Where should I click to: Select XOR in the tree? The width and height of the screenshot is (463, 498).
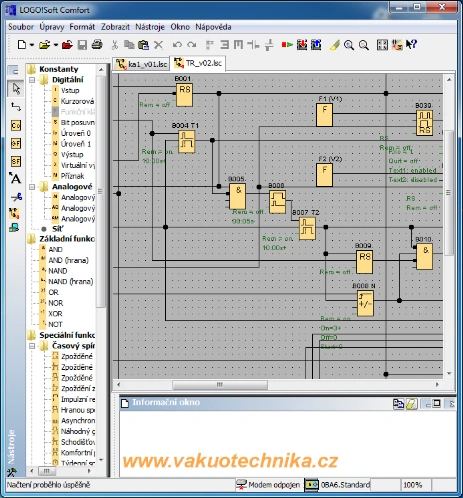[x=55, y=314]
